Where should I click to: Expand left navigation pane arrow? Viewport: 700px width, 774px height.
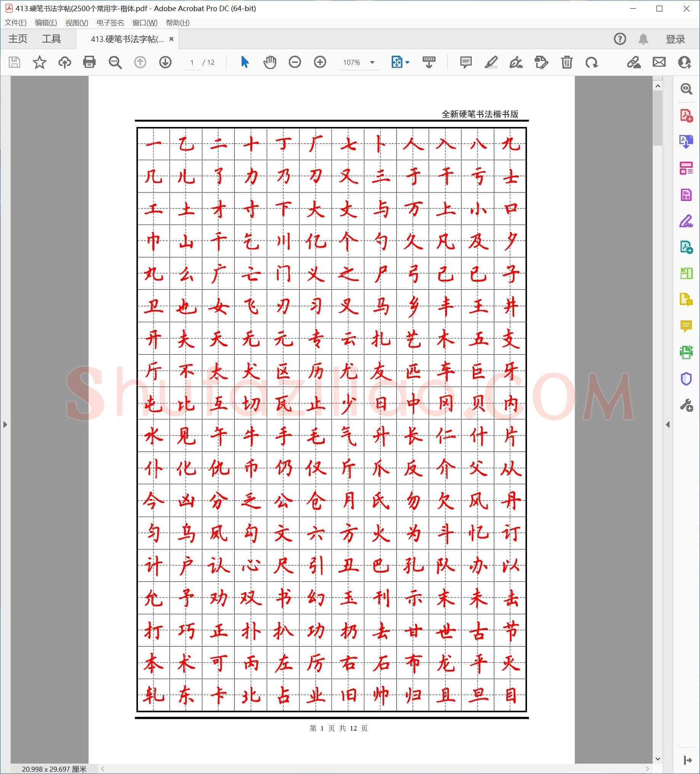[x=5, y=424]
